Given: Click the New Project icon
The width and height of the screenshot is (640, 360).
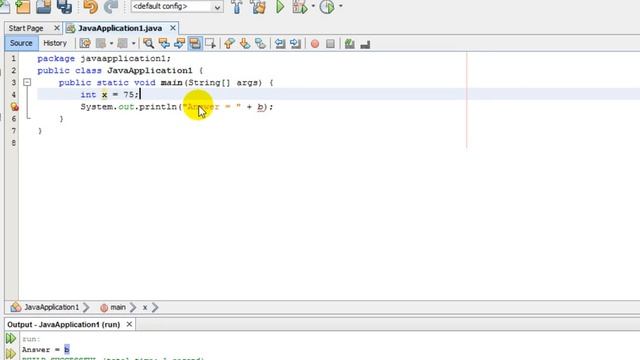Looking at the screenshot, I should [22, 6].
